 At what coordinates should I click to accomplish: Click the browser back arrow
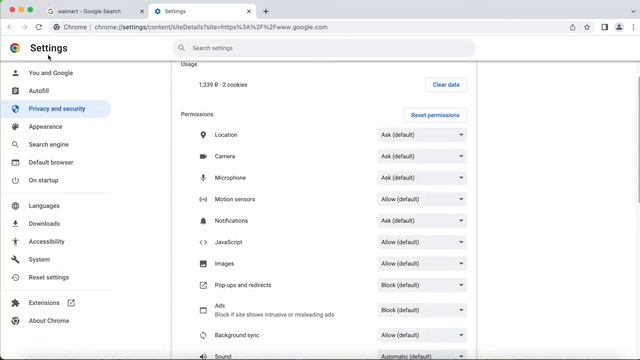pyautogui.click(x=10, y=27)
